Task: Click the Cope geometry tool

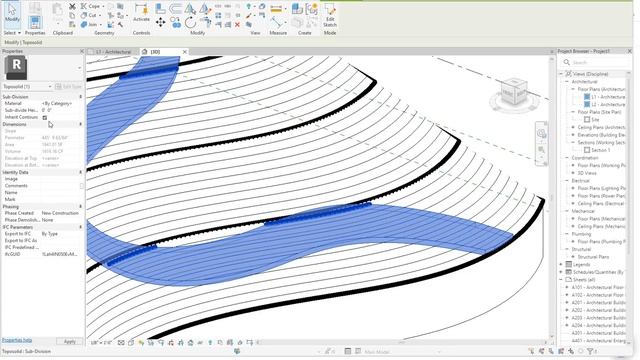Action: pos(91,6)
